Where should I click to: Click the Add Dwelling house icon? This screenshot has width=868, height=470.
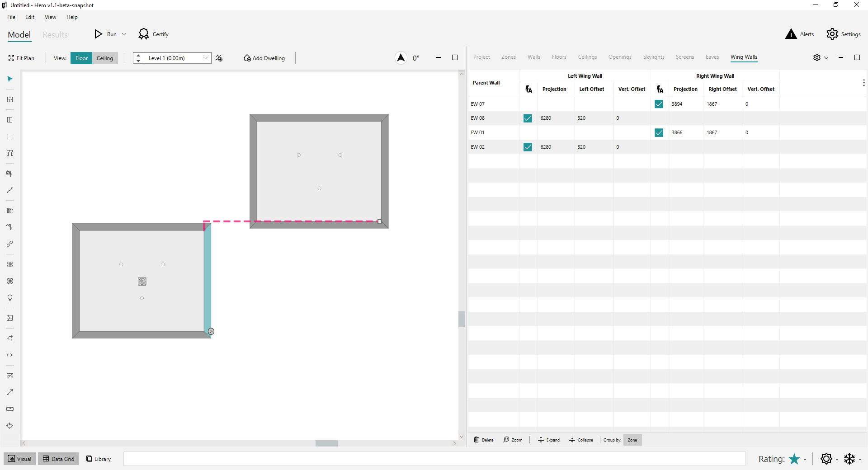click(247, 58)
